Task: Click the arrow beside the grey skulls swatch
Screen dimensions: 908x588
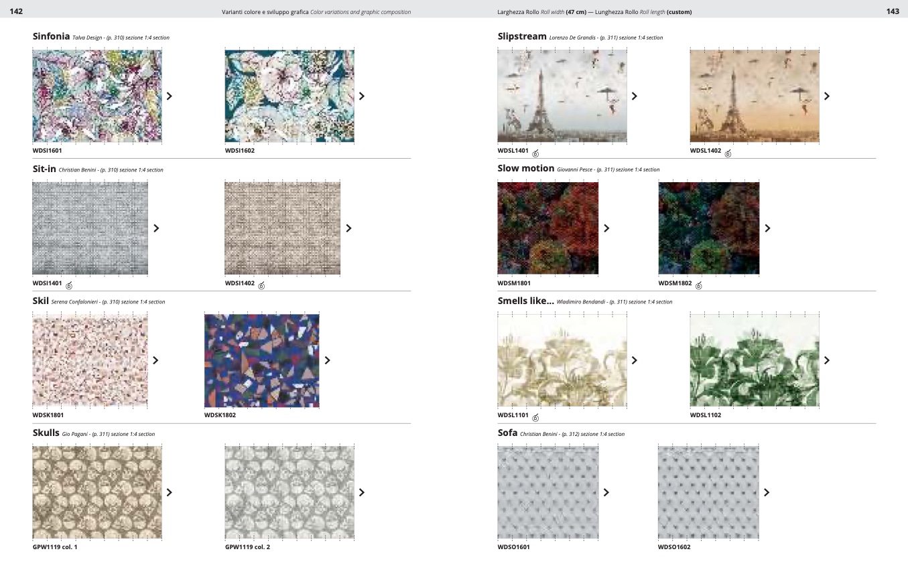Action: click(362, 492)
